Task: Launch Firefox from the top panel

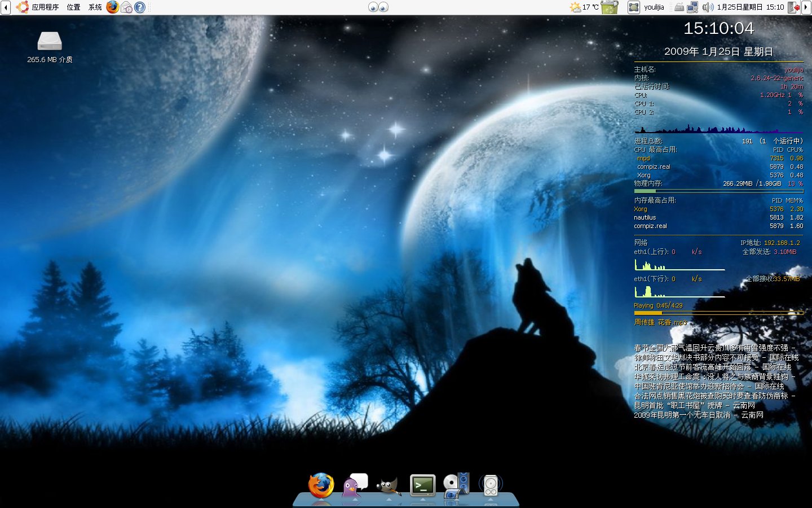Action: point(113,7)
